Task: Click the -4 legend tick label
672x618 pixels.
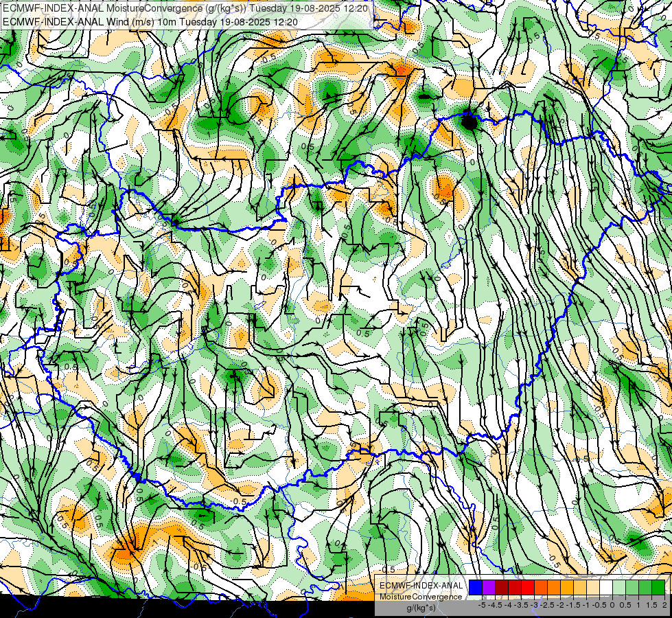Action: [x=508, y=605]
